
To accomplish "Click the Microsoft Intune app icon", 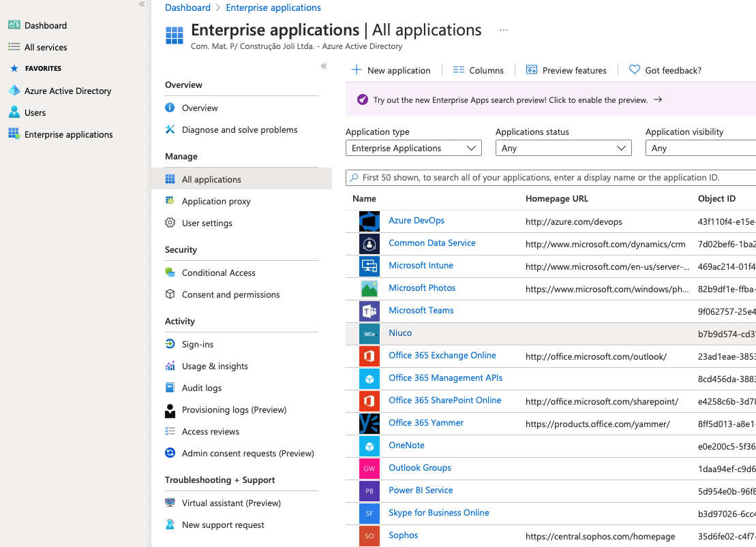I will click(x=369, y=266).
